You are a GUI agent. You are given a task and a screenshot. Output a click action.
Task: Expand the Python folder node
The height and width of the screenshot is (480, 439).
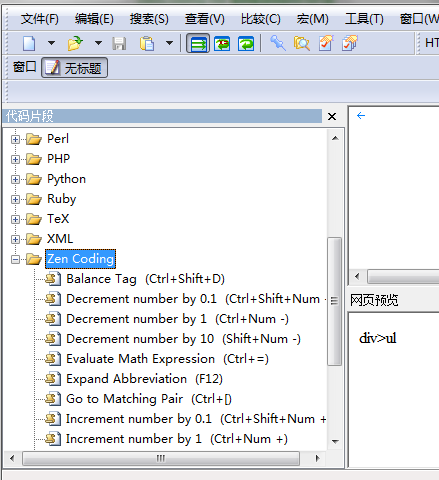tap(15, 179)
